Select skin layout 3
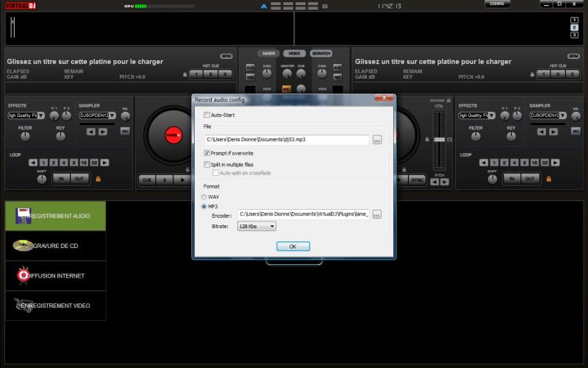The height and width of the screenshot is (368, 588). (x=574, y=35)
